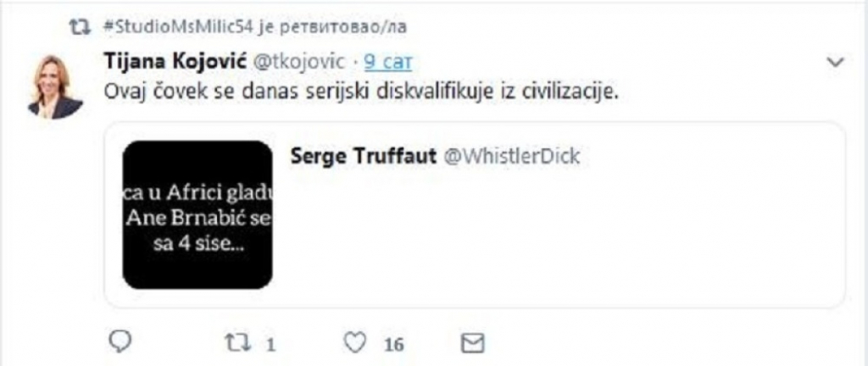Open the tweet text about civilizacije
The image size is (868, 366).
(x=361, y=93)
